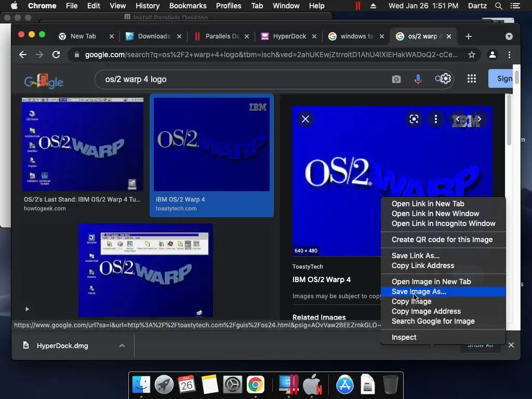Open the tab search dropdown arrow
This screenshot has width=532, height=399.
point(509,36)
